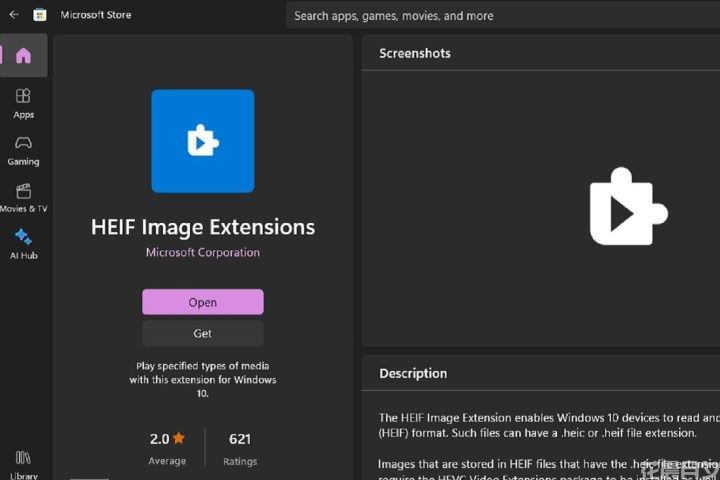Open the Library in sidebar

[x=23, y=465]
